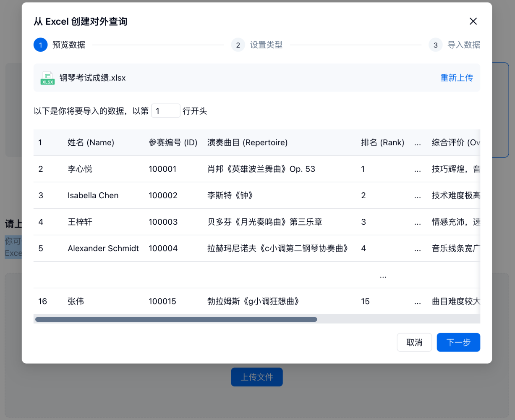Click row number 16

[x=42, y=301]
